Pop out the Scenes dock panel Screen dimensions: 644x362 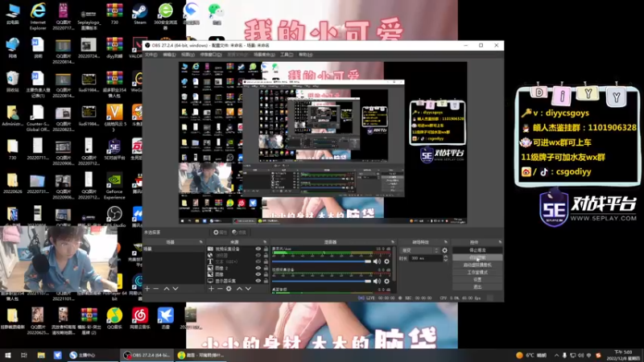click(200, 242)
